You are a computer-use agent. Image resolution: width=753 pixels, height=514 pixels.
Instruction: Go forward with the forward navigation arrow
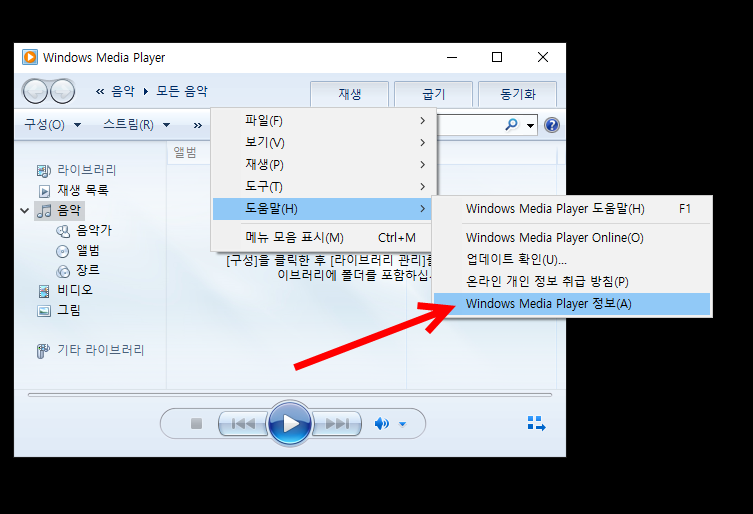62,91
